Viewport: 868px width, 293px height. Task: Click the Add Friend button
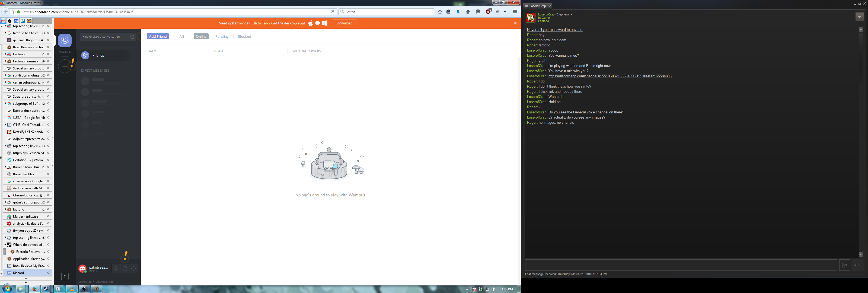click(x=158, y=36)
